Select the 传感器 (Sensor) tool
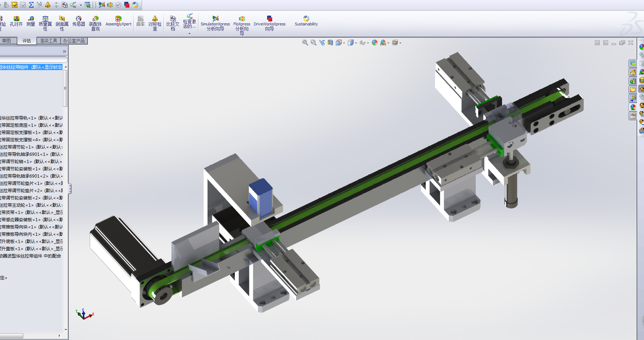The width and height of the screenshot is (644, 340). [x=79, y=21]
